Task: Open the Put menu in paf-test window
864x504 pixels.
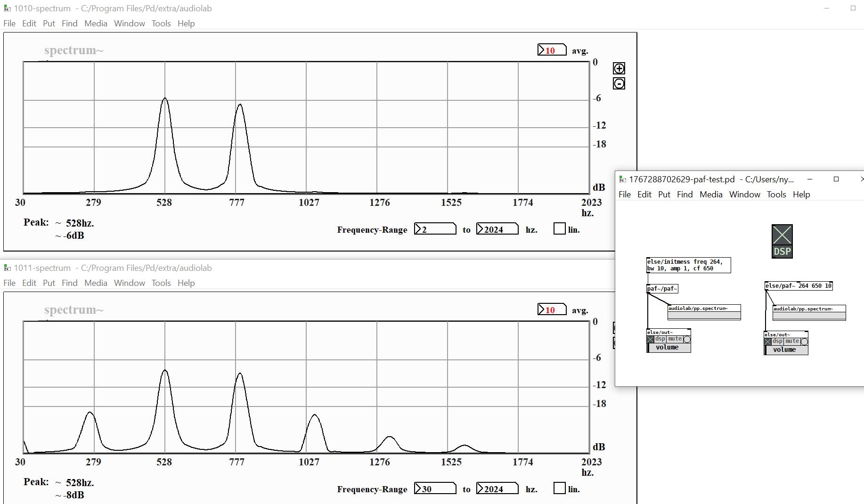Action: [x=664, y=195]
